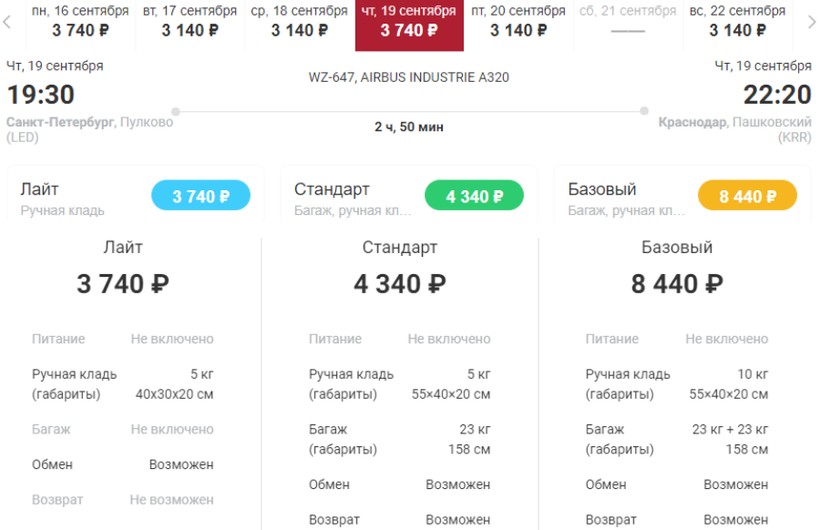Go to previous dates with left arrow

(7, 22)
